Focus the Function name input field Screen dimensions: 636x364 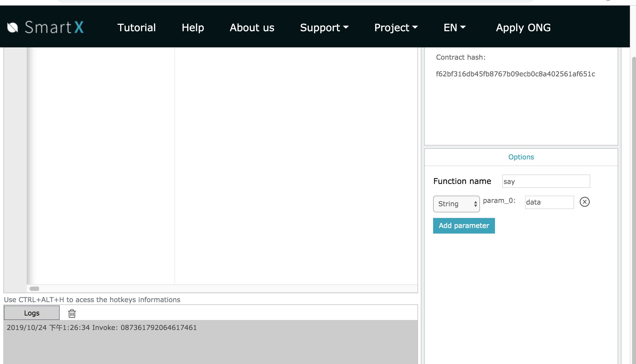pos(546,181)
